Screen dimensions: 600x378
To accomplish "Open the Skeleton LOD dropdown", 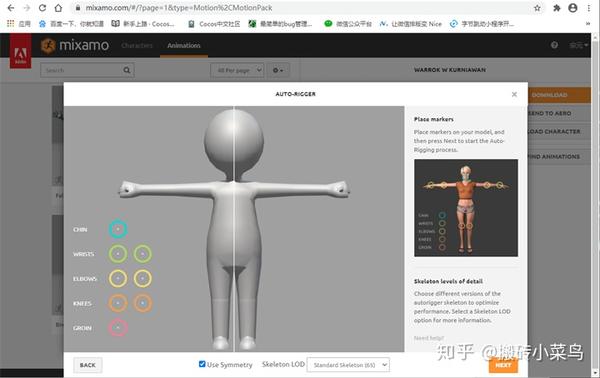I will [x=348, y=365].
